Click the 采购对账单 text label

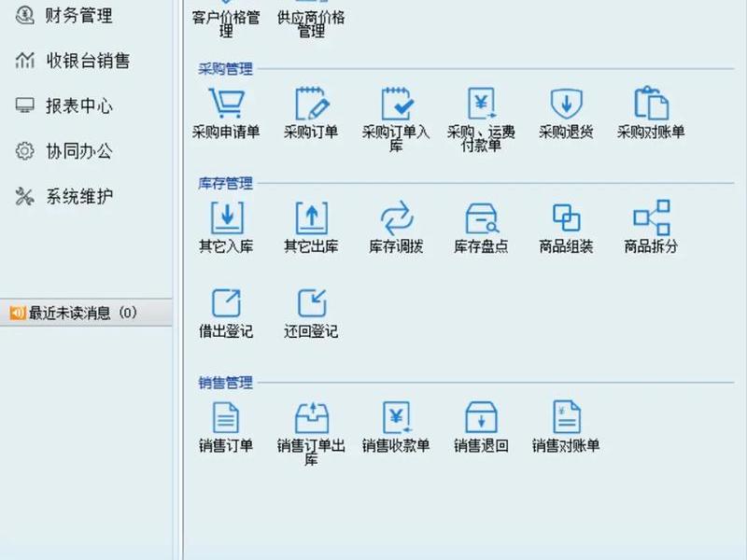pos(651,132)
